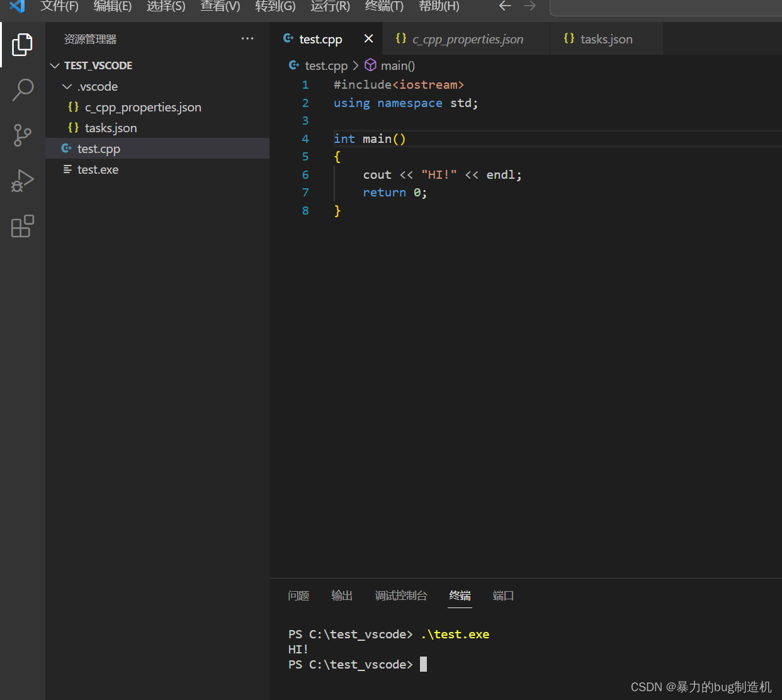This screenshot has width=782, height=700.
Task: Click the #include<iostream> code line
Action: coord(399,84)
